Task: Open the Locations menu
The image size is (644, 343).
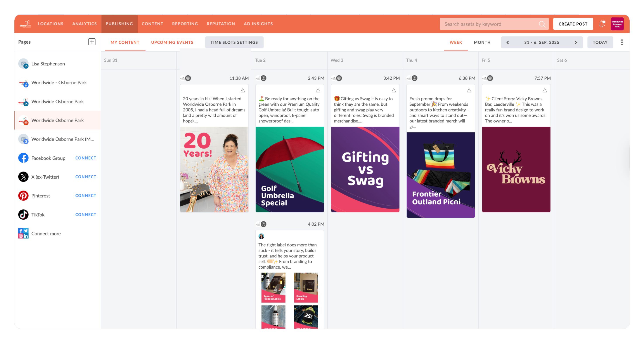Action: [51, 24]
